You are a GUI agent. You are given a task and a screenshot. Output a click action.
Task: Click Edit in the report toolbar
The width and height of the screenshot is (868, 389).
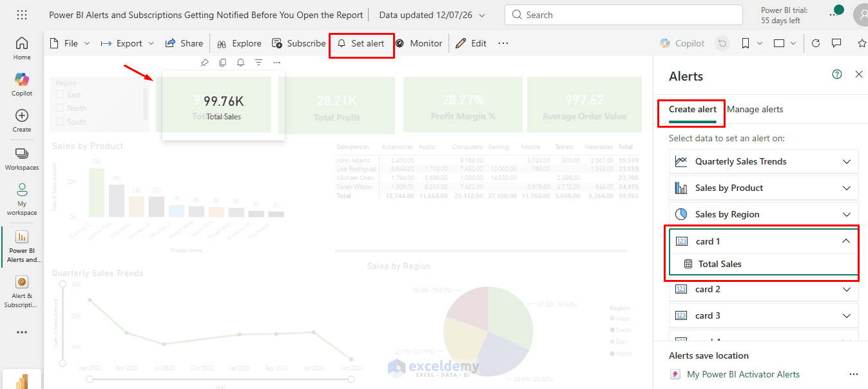click(x=470, y=43)
